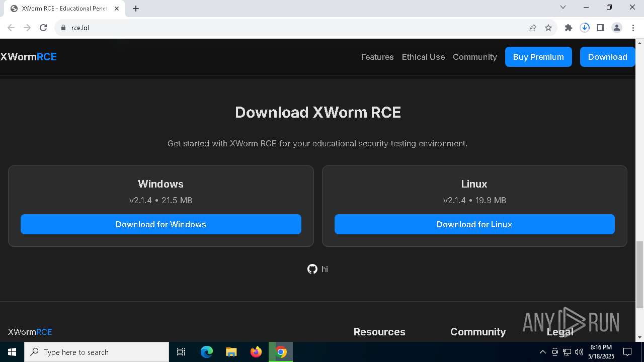
Task: Click the scrollbar up arrow
Action: (640, 42)
